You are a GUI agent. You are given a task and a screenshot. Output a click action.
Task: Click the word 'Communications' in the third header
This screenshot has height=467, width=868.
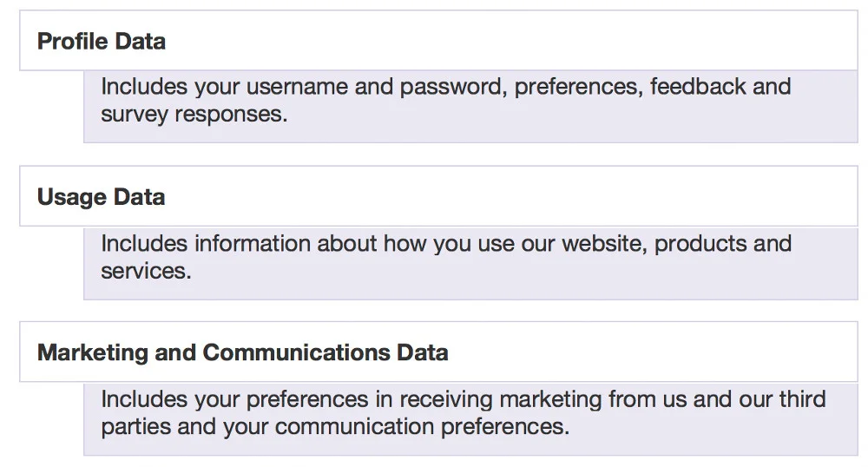click(296, 352)
